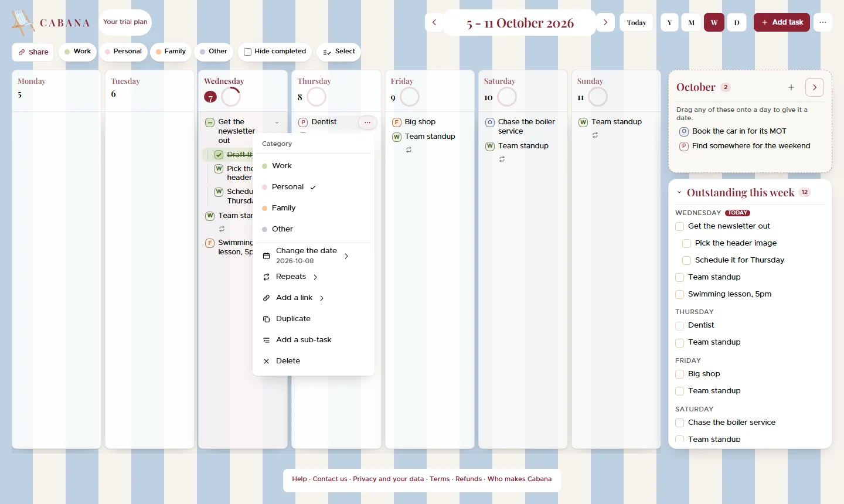Click the three-dot menu on Dentist task
This screenshot has width=844, height=504.
[x=367, y=122]
